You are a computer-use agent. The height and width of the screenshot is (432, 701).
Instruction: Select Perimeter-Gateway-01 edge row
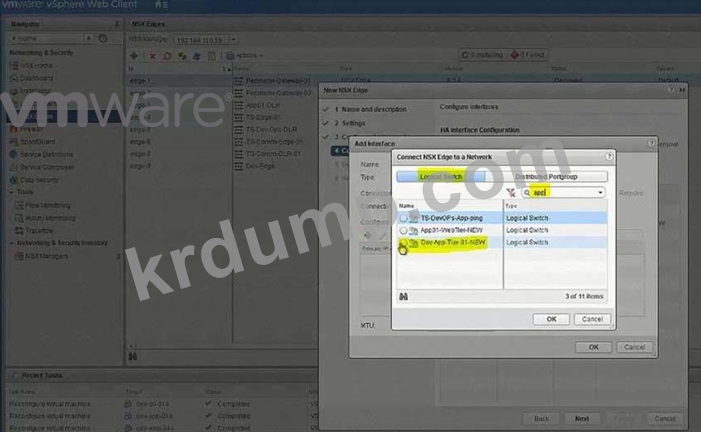click(278, 81)
